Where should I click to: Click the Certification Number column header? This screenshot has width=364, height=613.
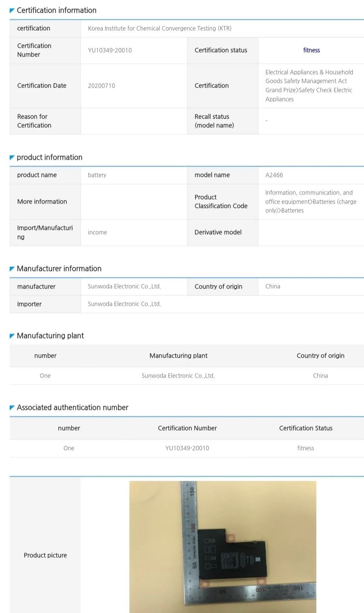[x=187, y=428]
